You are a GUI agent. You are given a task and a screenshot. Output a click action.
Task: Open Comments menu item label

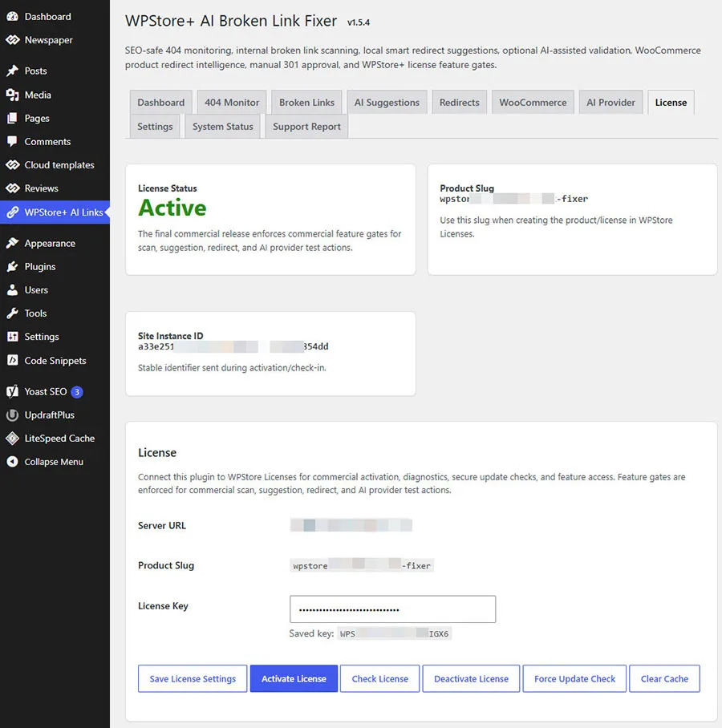coord(47,142)
